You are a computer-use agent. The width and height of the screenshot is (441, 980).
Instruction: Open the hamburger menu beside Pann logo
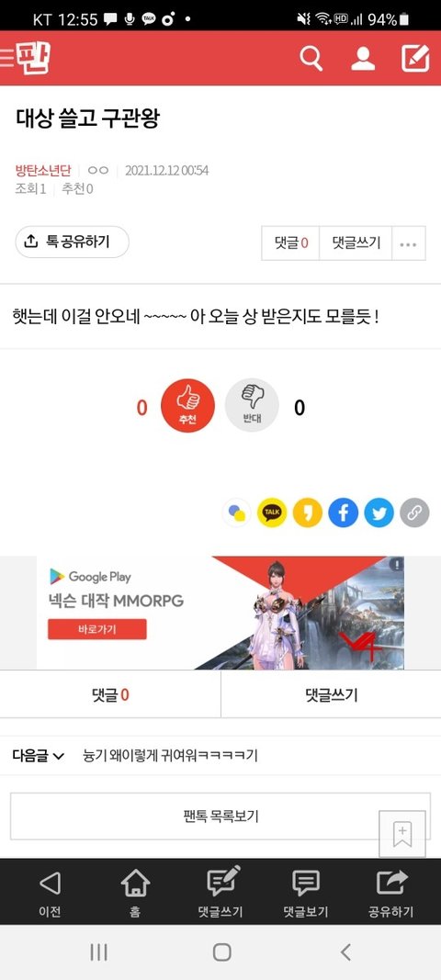(6, 58)
